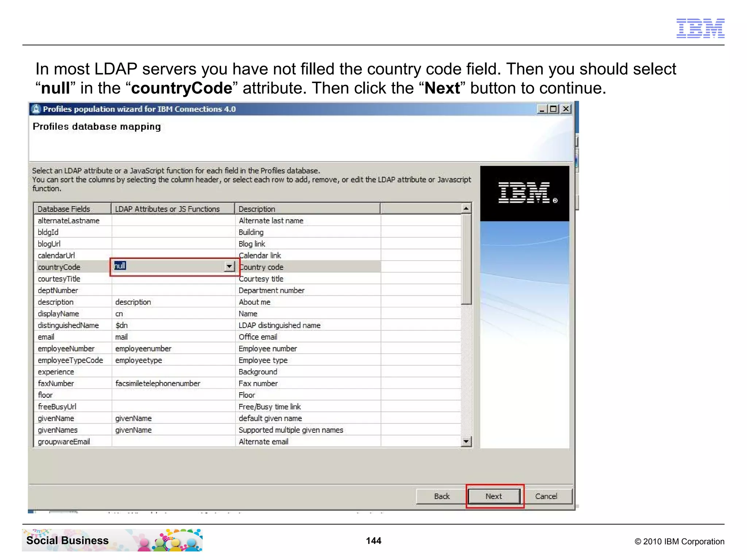747x560 pixels.
Task: Close the Profiles population wizard window
Action: tap(566, 109)
